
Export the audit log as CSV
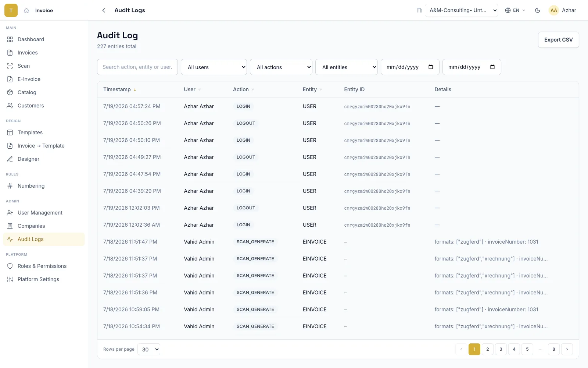pyautogui.click(x=558, y=40)
